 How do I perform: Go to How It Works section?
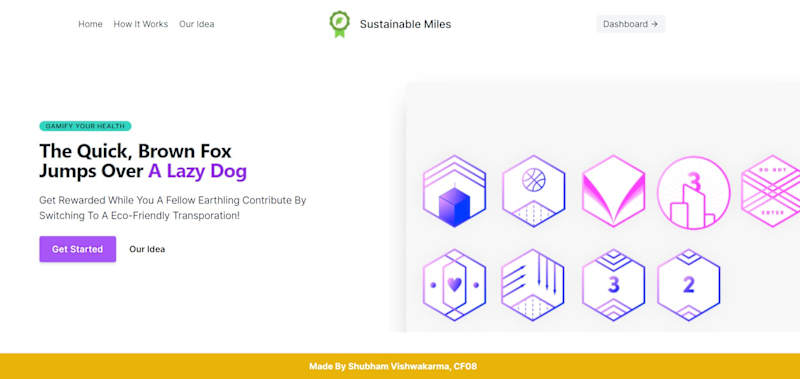(x=141, y=24)
